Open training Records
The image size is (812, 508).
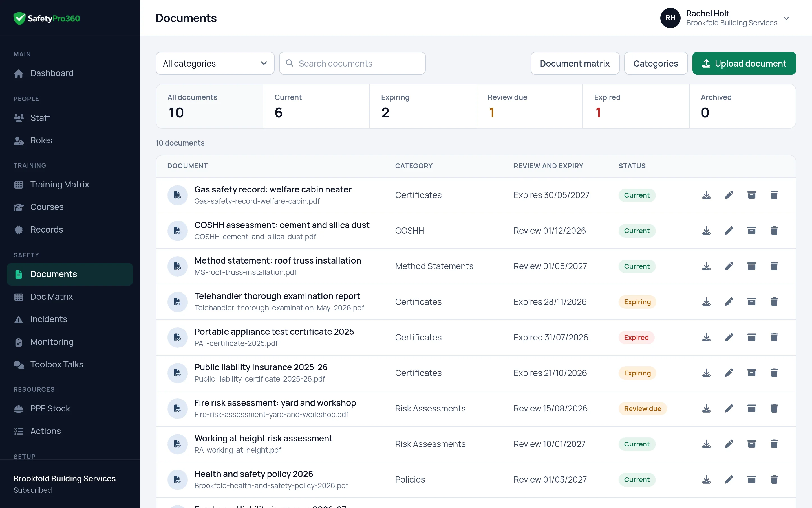tap(70, 229)
